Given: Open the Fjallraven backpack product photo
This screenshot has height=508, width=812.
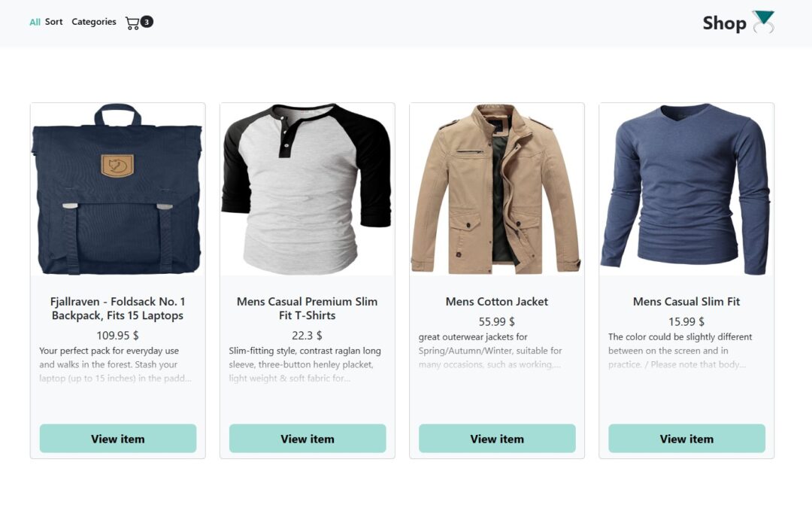Looking at the screenshot, I should pyautogui.click(x=117, y=190).
